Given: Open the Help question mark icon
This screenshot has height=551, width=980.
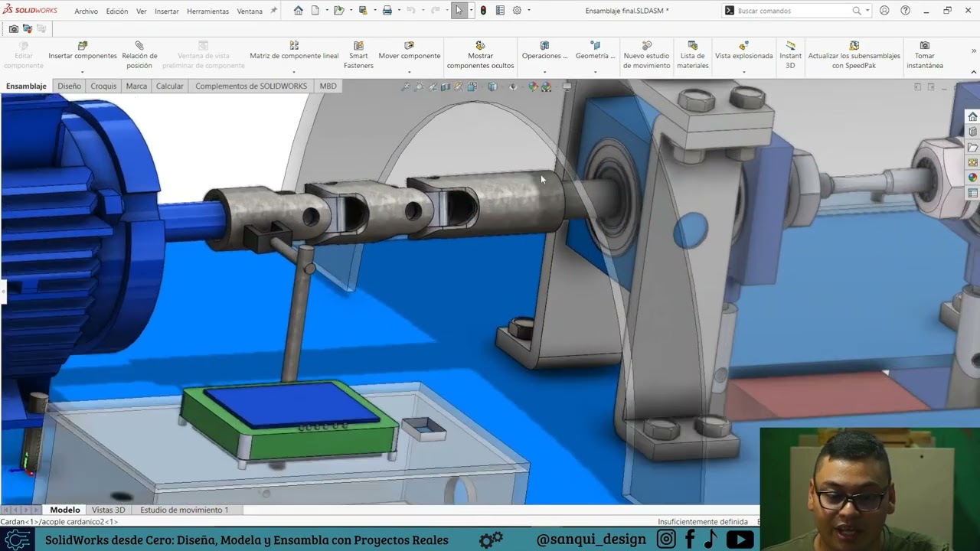Looking at the screenshot, I should (906, 11).
